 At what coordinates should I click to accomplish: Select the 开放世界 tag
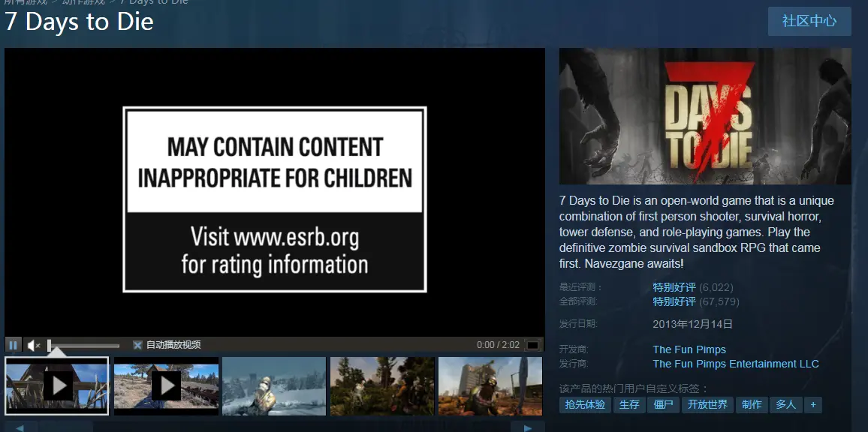[707, 405]
